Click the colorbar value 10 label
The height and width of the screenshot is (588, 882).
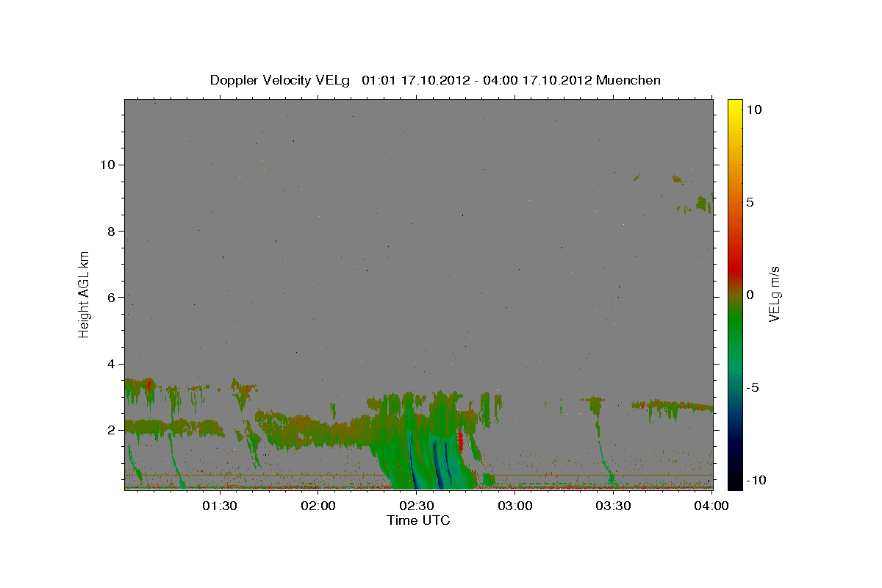tap(754, 109)
